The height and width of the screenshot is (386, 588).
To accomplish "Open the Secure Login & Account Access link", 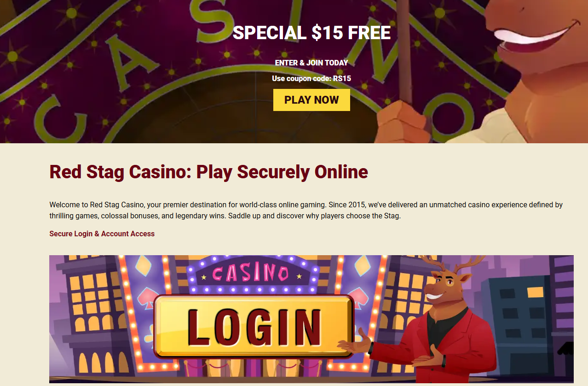I will 102,234.
